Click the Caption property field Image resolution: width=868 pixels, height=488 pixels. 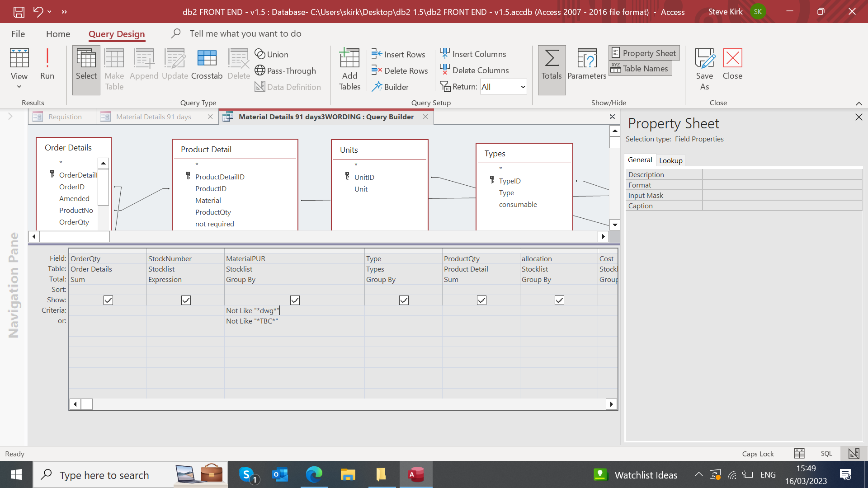tap(782, 206)
